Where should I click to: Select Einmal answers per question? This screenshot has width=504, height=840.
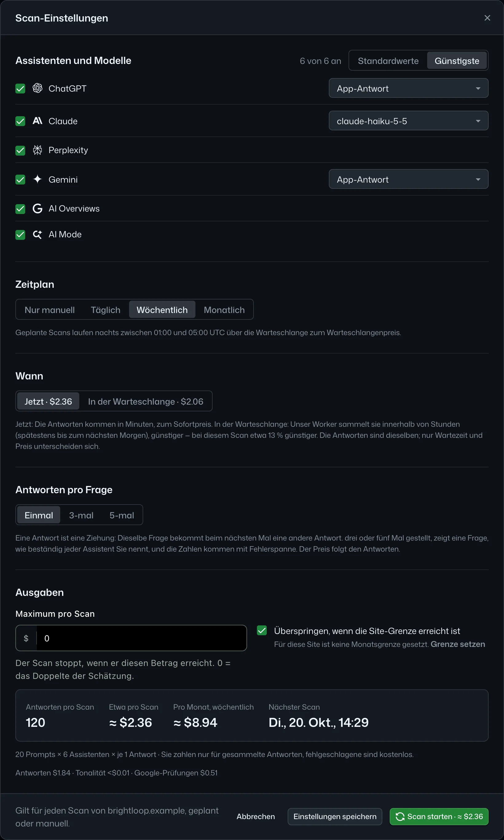39,515
